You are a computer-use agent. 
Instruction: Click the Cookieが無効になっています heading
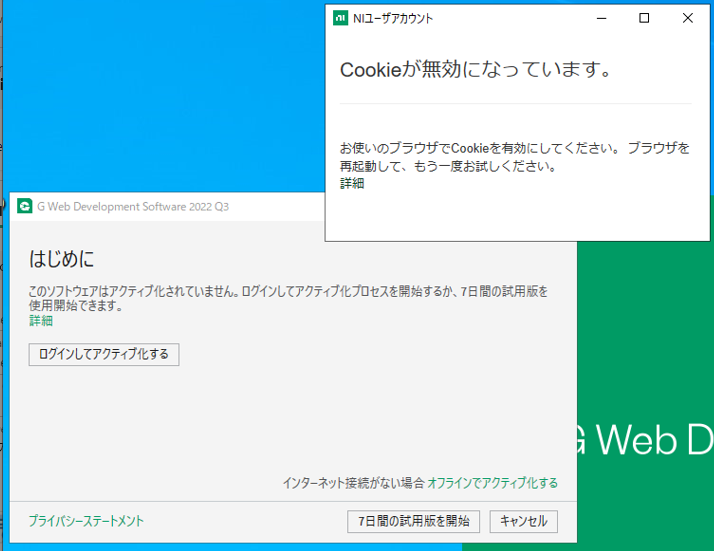click(475, 70)
